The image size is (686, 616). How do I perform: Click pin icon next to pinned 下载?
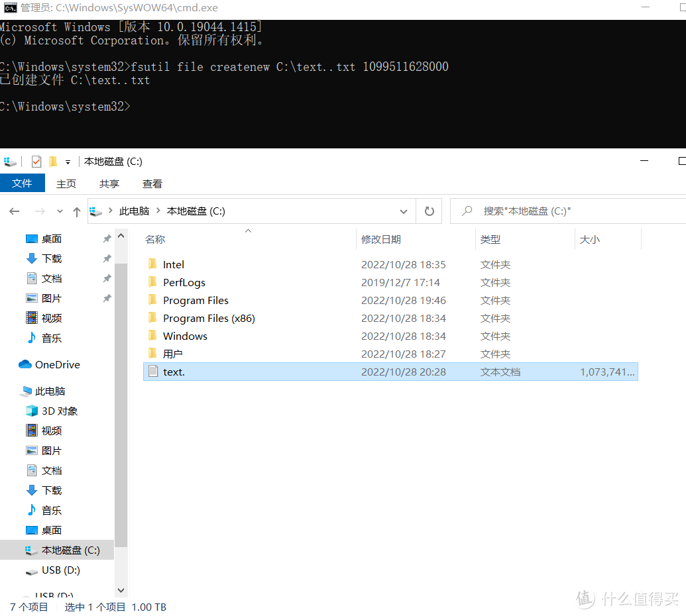[107, 258]
